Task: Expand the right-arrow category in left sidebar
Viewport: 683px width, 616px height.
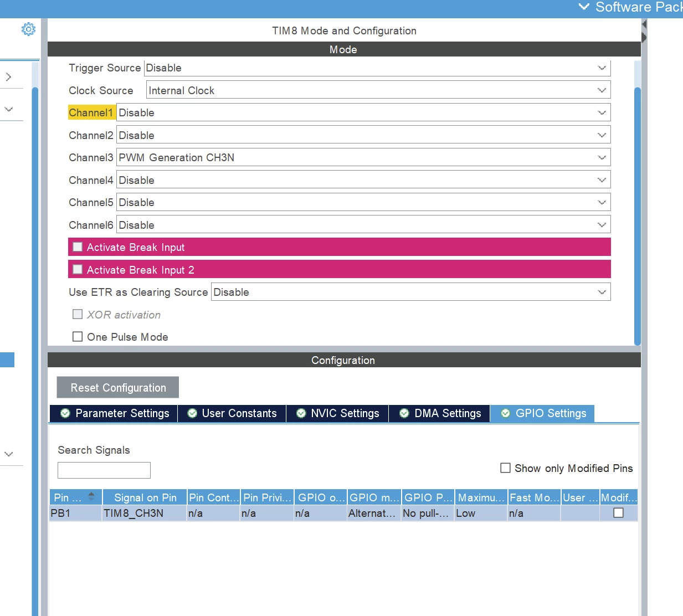Action: (8, 77)
